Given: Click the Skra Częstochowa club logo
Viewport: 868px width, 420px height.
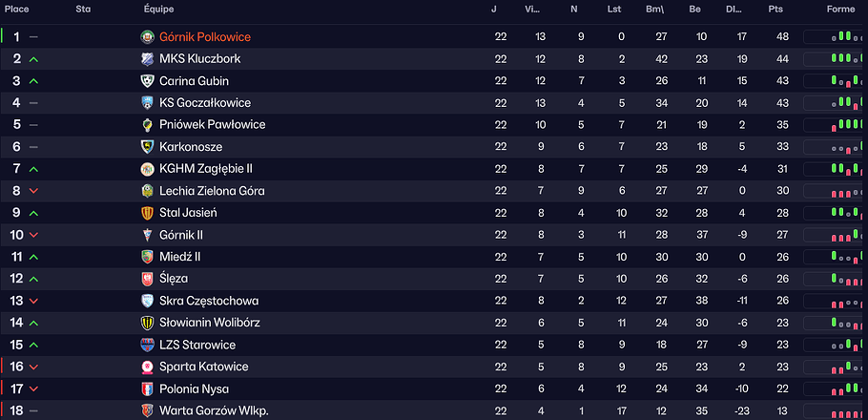Looking at the screenshot, I should coord(147,301).
